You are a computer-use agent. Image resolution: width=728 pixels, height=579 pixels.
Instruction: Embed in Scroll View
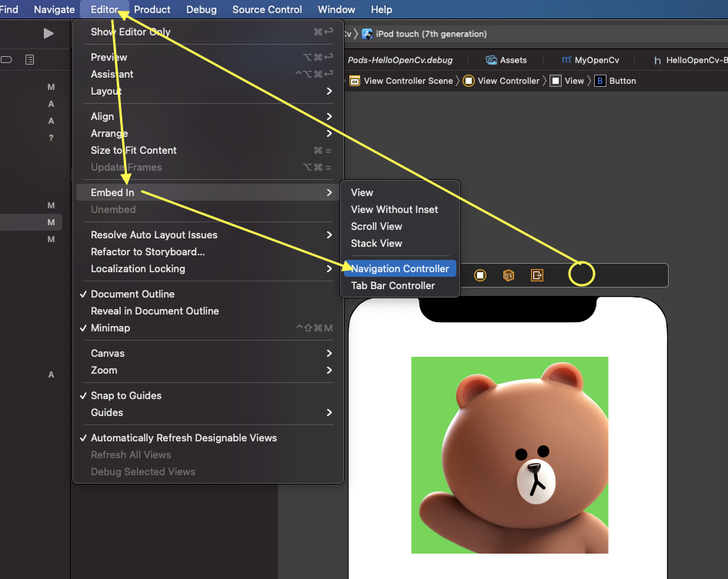coord(400,226)
